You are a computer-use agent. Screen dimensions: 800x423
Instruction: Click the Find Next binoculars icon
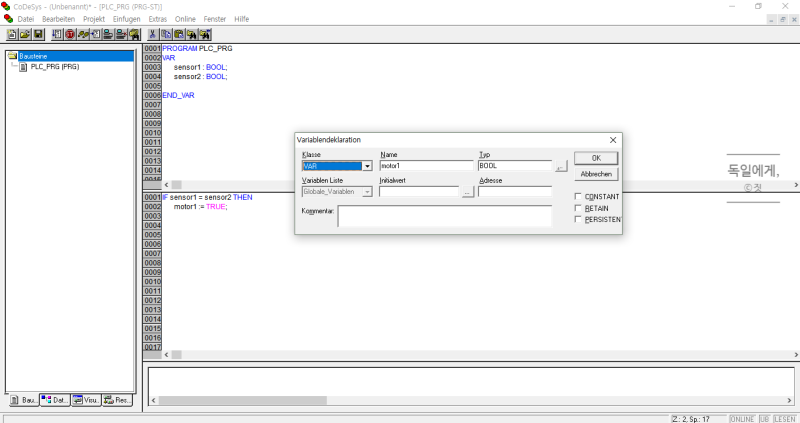pos(205,34)
